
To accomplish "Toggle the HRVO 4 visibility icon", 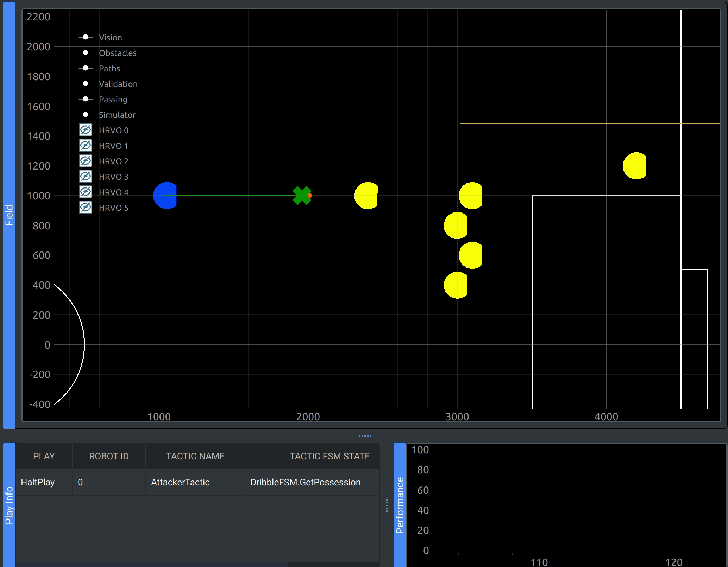I will (85, 192).
